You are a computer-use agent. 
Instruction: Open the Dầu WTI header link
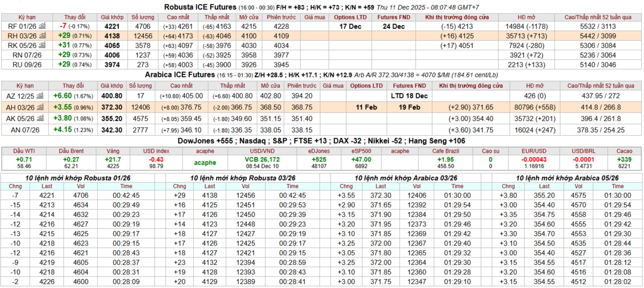(x=24, y=151)
